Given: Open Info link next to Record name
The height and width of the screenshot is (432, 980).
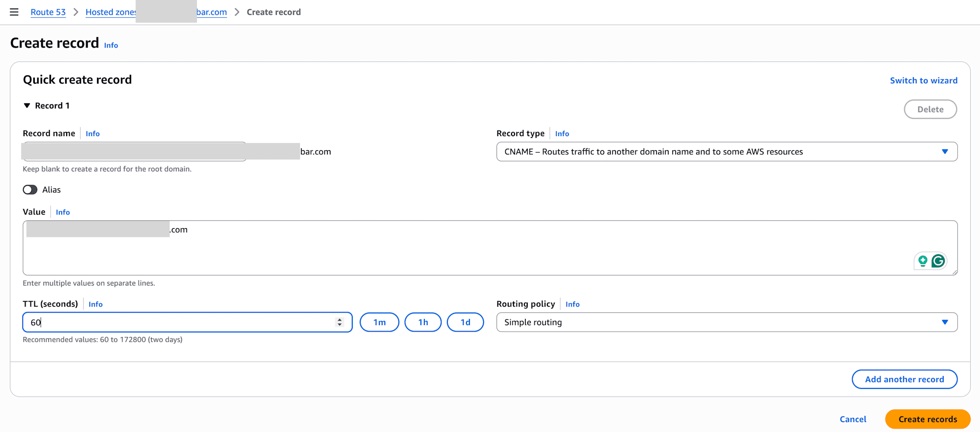Looking at the screenshot, I should (x=93, y=134).
